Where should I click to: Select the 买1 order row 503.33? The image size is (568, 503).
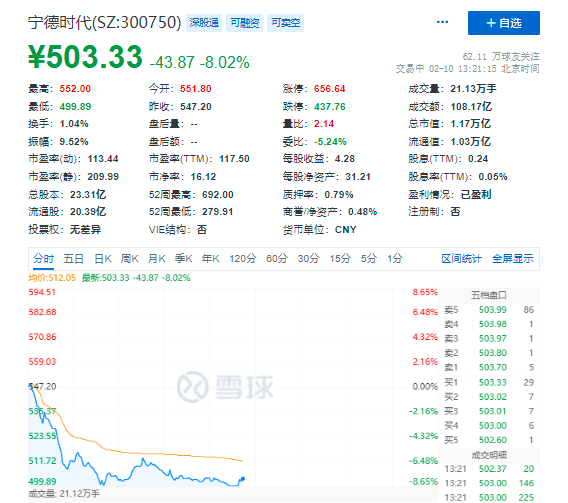coord(489,382)
